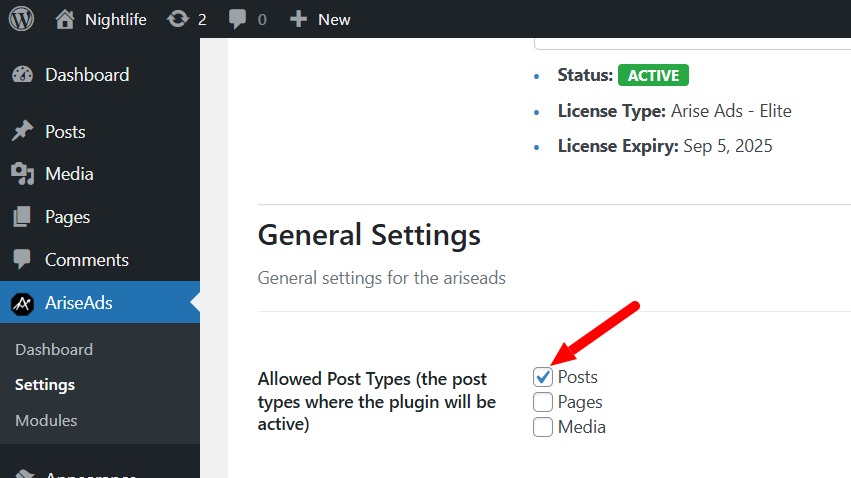Click the plus New icon
Screen dimensions: 851x478
(298, 19)
